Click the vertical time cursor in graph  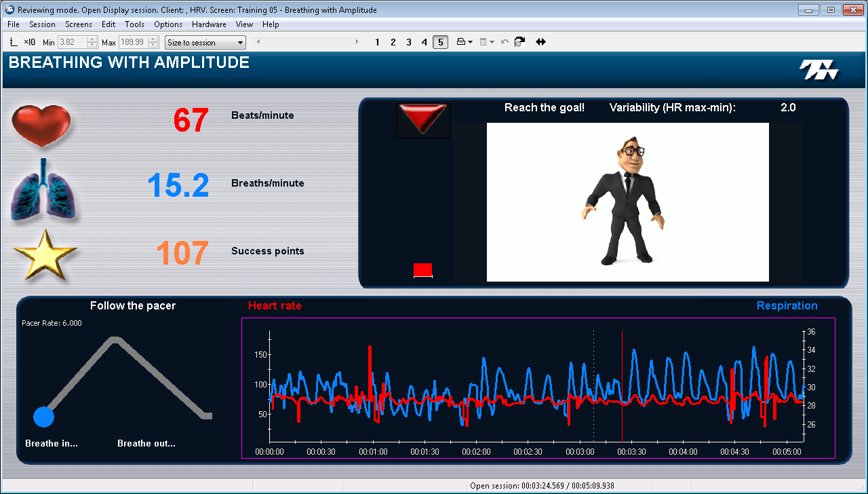(x=622, y=385)
